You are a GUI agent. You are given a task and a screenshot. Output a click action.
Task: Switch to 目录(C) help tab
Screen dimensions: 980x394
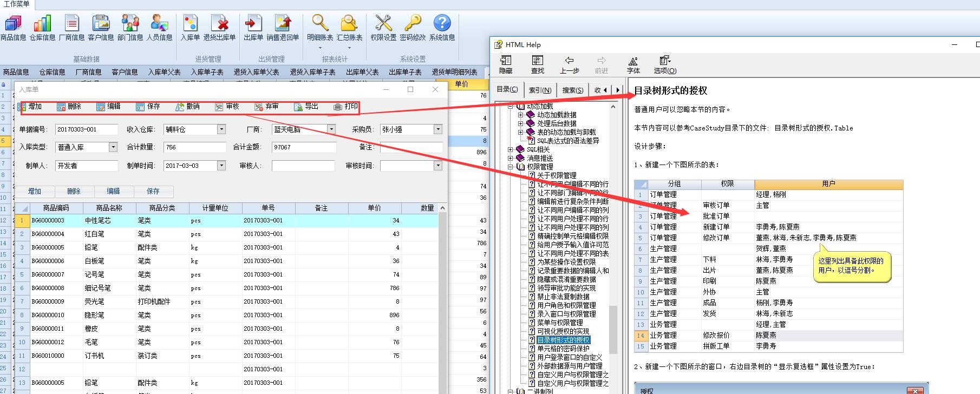point(507,89)
